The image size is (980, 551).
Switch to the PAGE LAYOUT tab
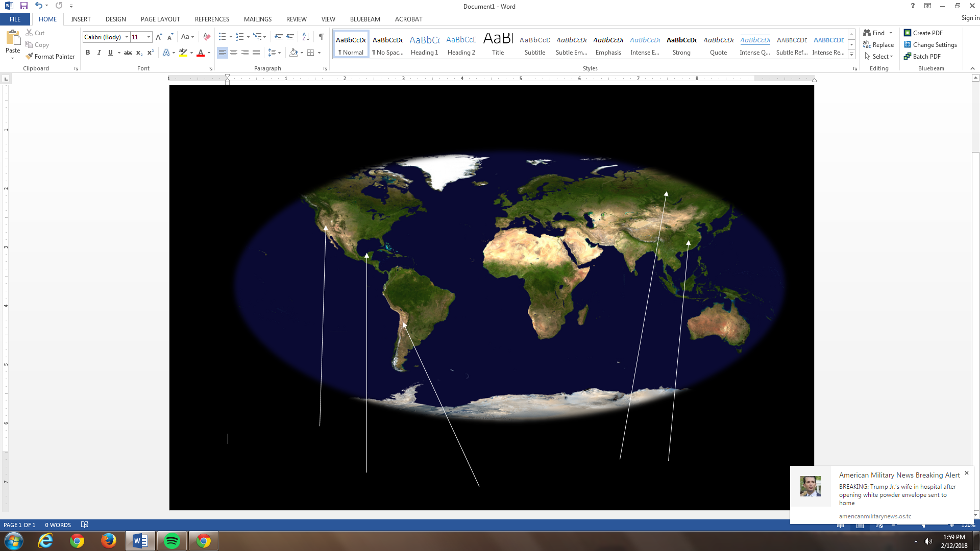(x=160, y=19)
